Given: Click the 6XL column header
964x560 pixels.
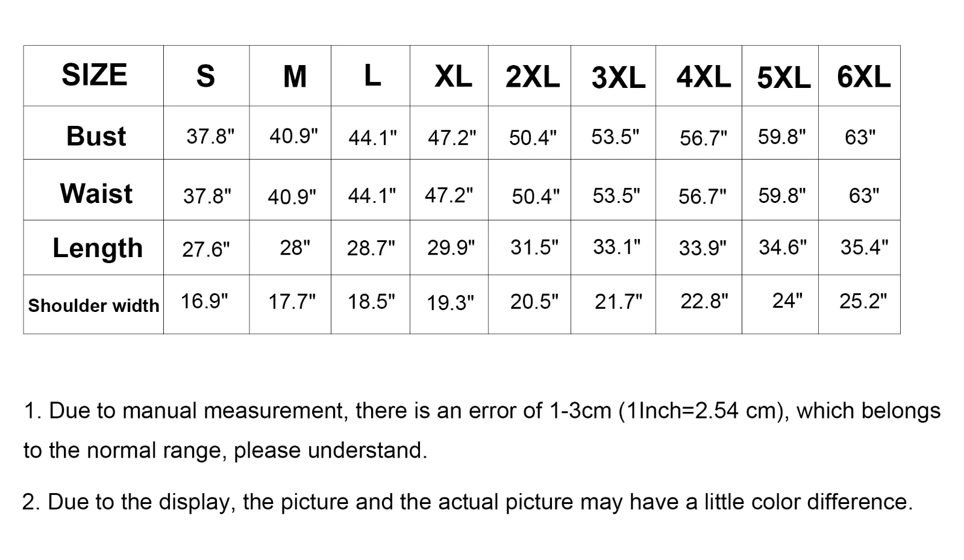Looking at the screenshot, I should [863, 77].
